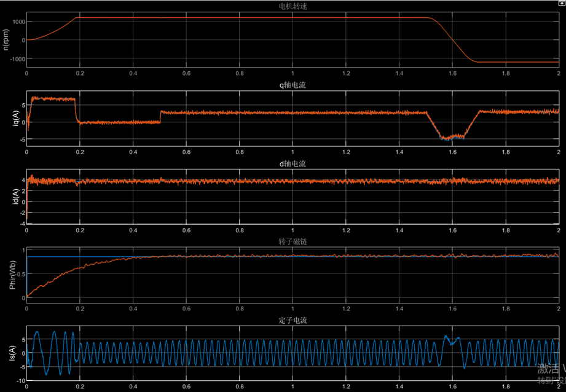
Task: Click the scope toolbar expand arrow icon
Action: pos(561,3)
